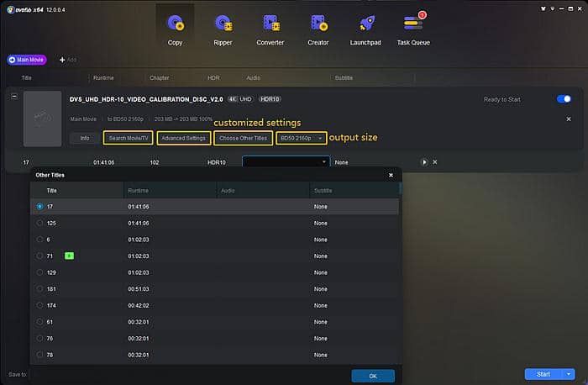This screenshot has width=588, height=385.
Task: Click the disc name DVS_UHD_HDR-10_VIDEO_CALIBRATION_DISC_V2.0
Action: (146, 99)
